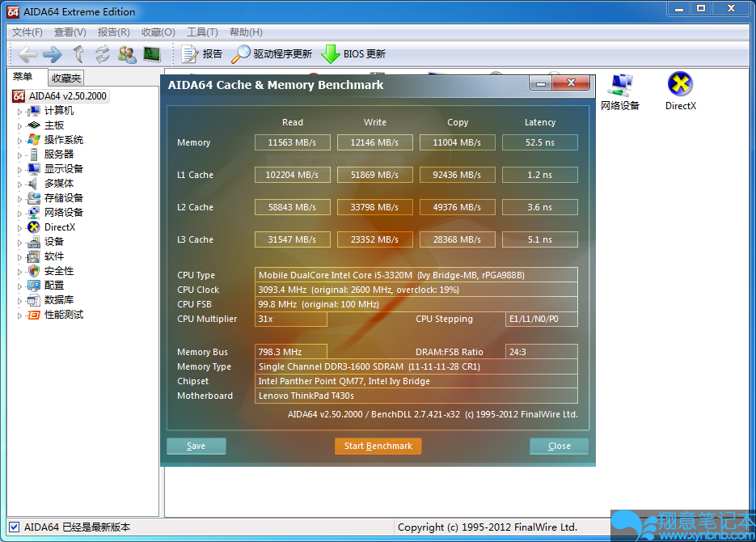Click the 驱动程序更新 driver update icon
Screen dimensions: 756x542
click(241, 54)
